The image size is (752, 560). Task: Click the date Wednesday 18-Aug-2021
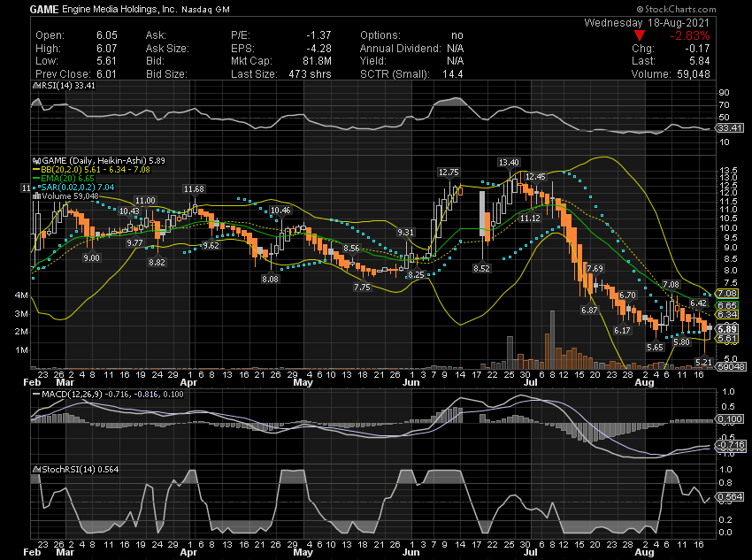647,22
